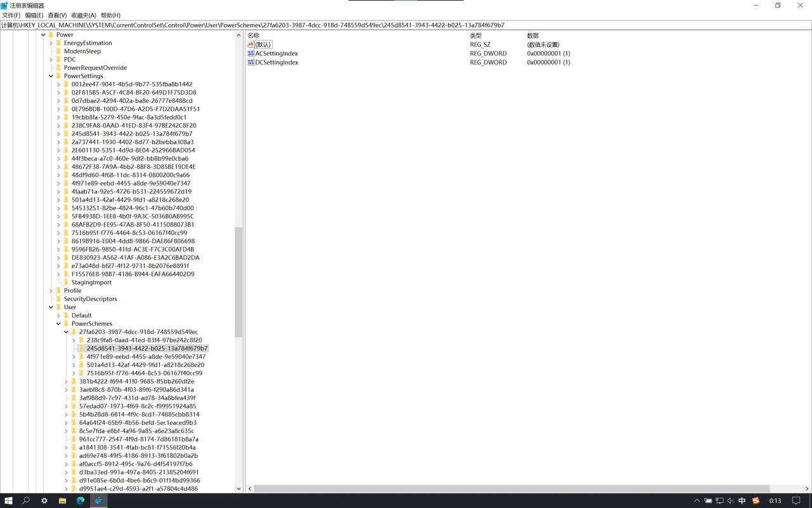Expand the 0012ee47-9041-4b5d key
Image resolution: width=812 pixels, height=508 pixels.
58,84
